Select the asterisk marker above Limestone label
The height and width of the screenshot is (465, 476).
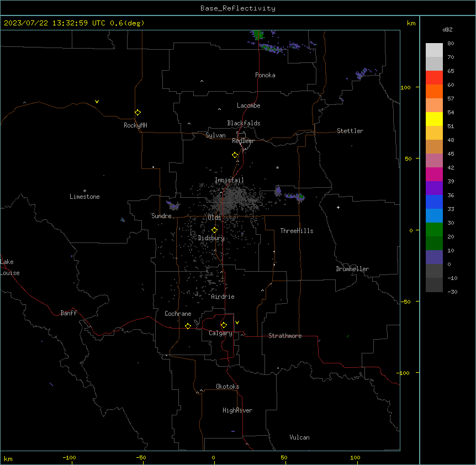point(84,191)
